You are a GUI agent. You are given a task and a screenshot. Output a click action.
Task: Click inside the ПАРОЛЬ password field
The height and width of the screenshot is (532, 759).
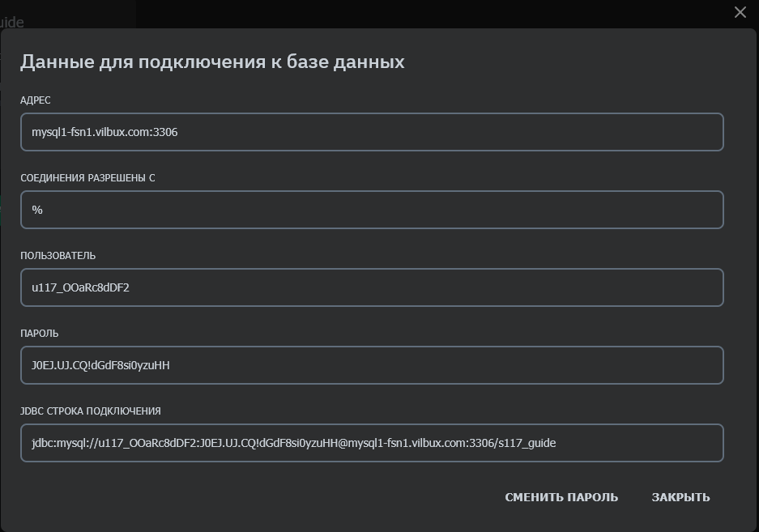click(372, 364)
